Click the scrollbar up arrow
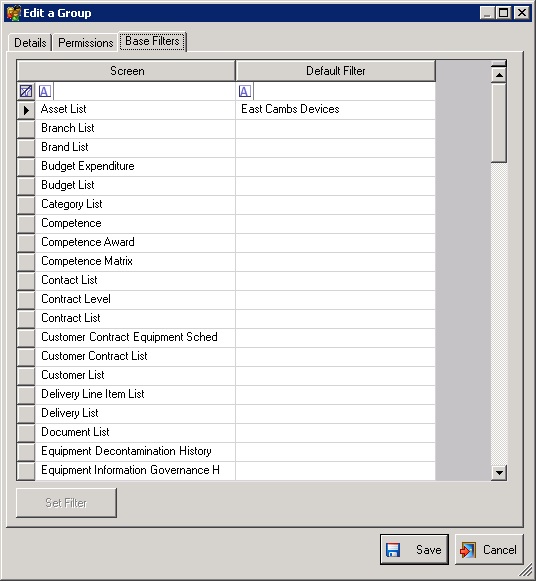536x581 pixels. coord(499,75)
